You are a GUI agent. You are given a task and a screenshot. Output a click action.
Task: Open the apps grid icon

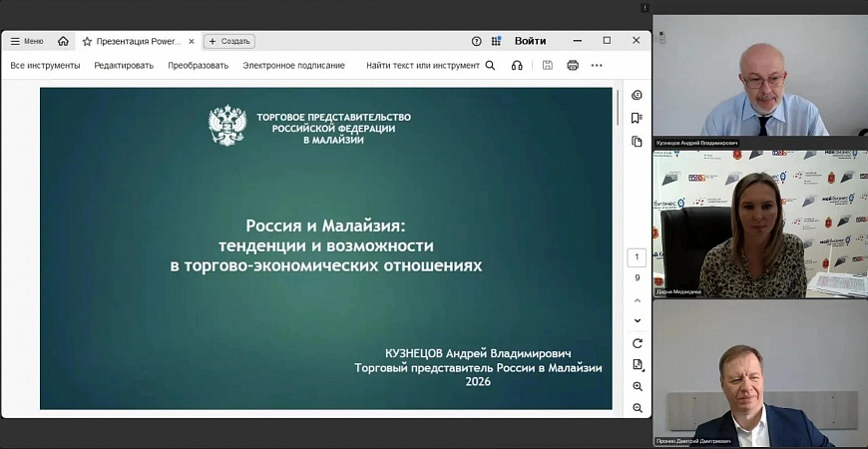(496, 41)
